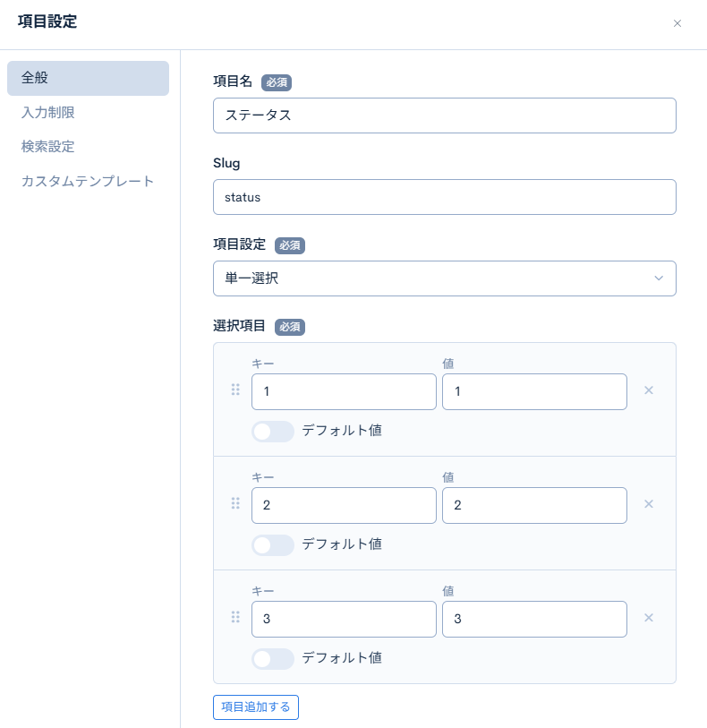Remove the option with key 2
This screenshot has width=707, height=728.
(649, 503)
